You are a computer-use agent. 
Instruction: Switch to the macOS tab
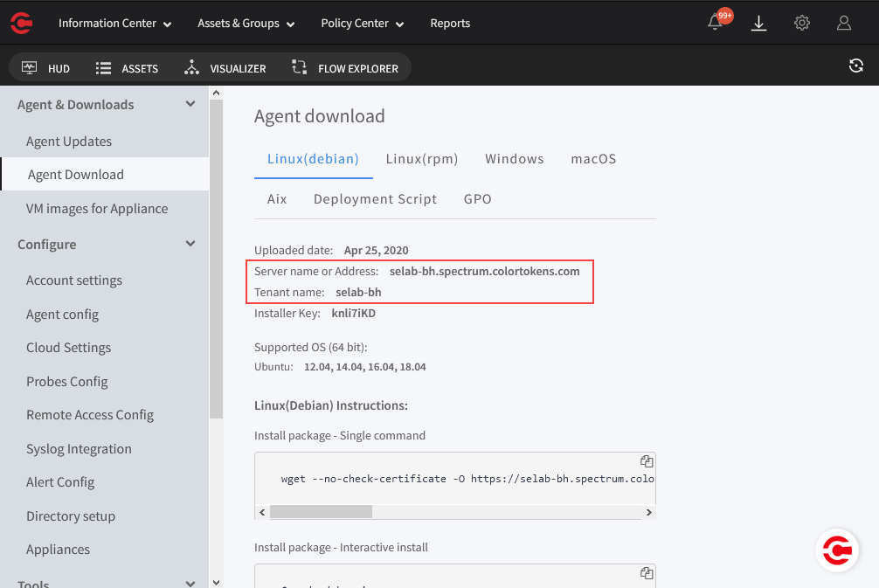click(593, 159)
